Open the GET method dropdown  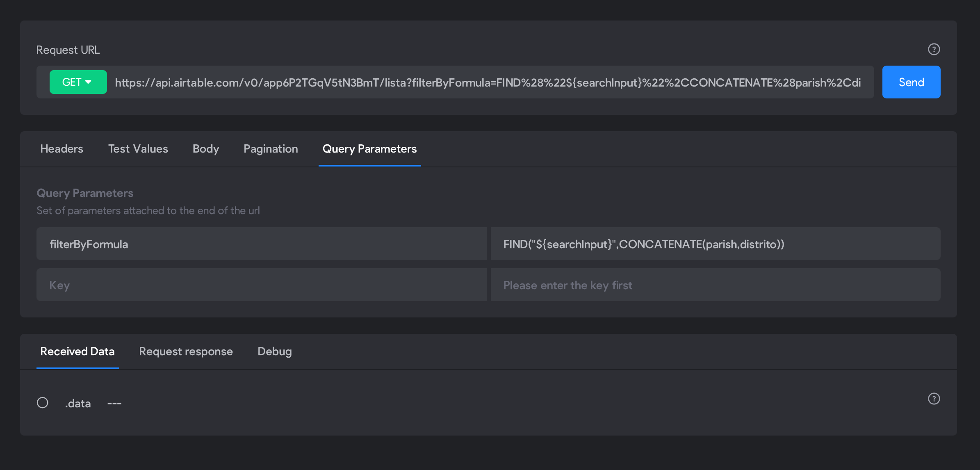point(78,82)
